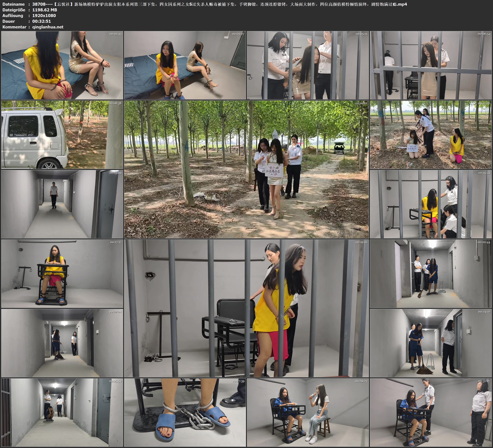This screenshot has height=448, width=493.
Task: Select the thumbnail timestamped 00:29:23
Action: [308, 412]
